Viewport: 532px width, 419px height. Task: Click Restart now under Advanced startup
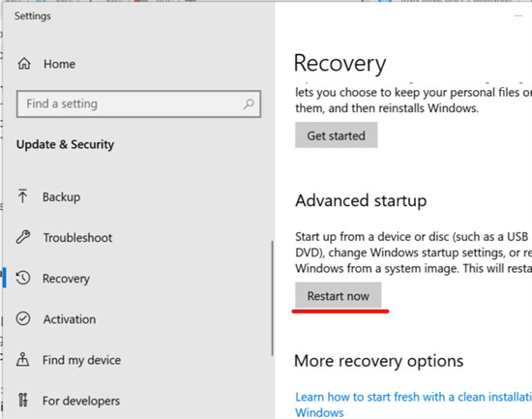click(x=339, y=295)
